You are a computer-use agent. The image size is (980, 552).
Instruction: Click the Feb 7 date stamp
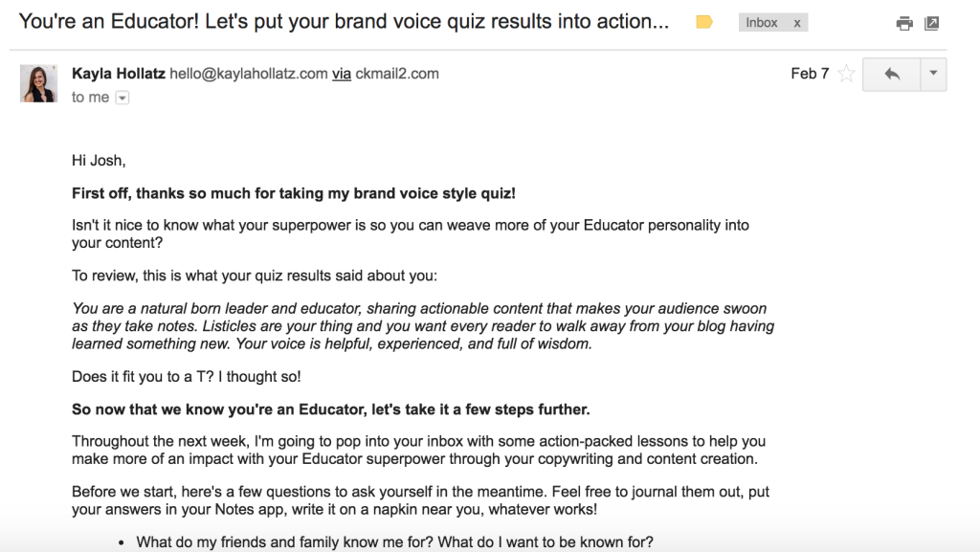[810, 74]
